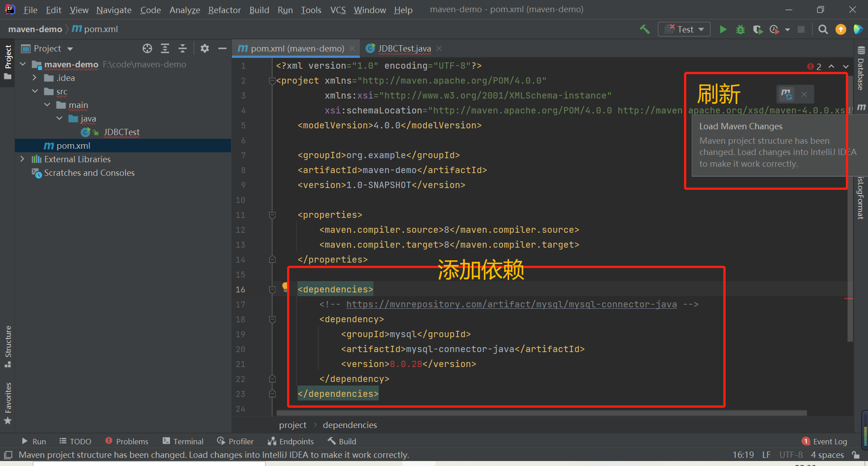The height and width of the screenshot is (466, 868).
Task: Click the lightbulb intention icon on line 16
Action: coord(285,286)
